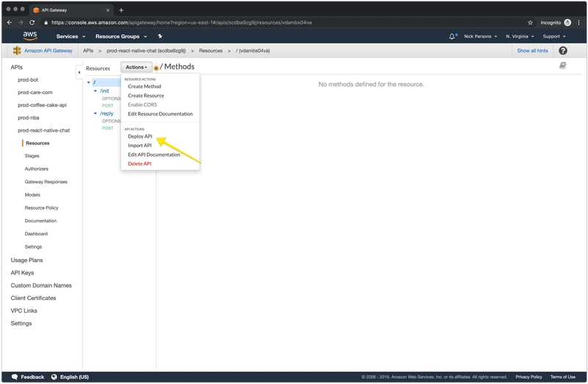Open the N. Virginia region selector

[x=520, y=36]
